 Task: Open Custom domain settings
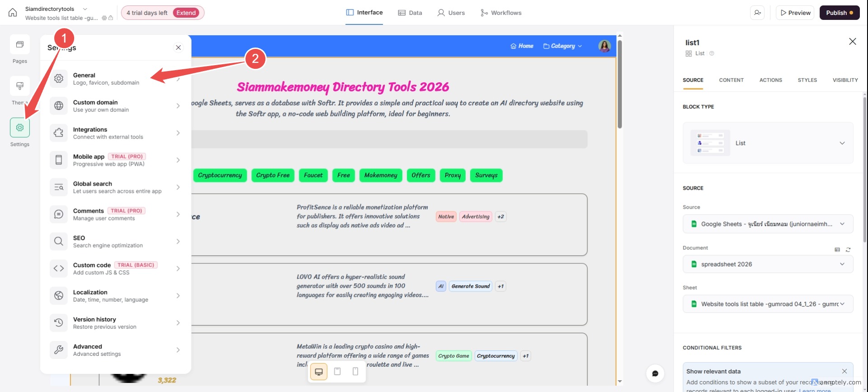115,106
